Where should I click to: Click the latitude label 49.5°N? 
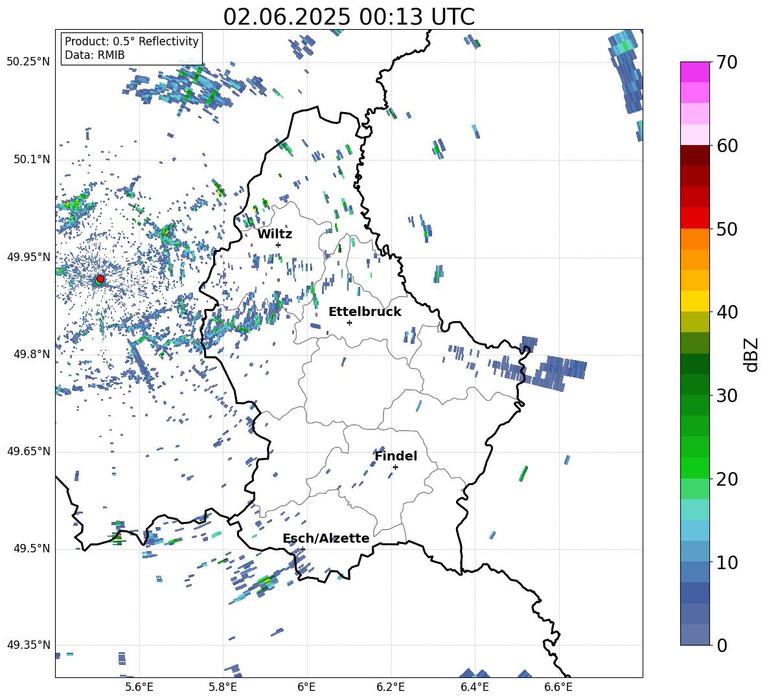32,548
